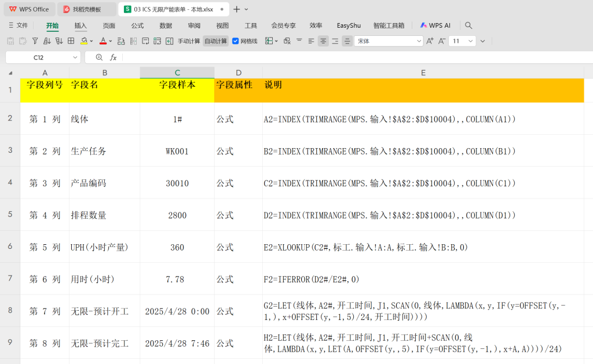Select column C header
The width and height of the screenshot is (593, 364).
(x=177, y=72)
